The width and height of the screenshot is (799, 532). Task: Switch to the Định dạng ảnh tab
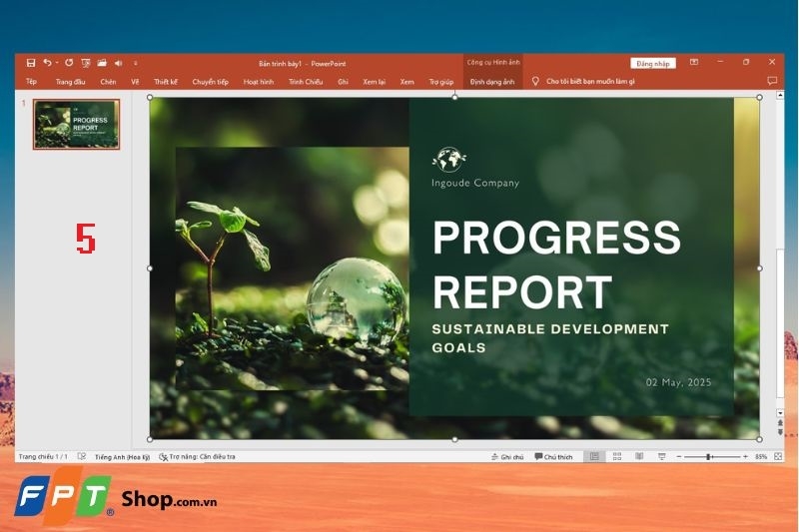click(492, 82)
